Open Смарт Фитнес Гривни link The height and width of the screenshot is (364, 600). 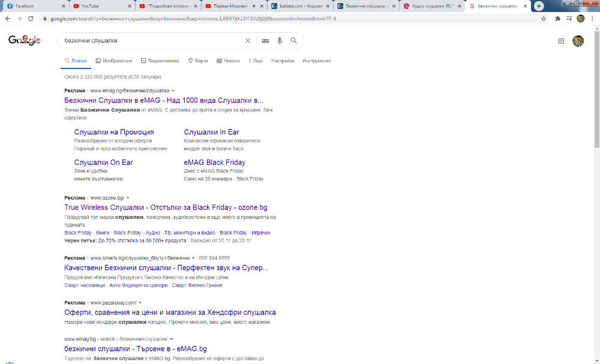[197, 285]
